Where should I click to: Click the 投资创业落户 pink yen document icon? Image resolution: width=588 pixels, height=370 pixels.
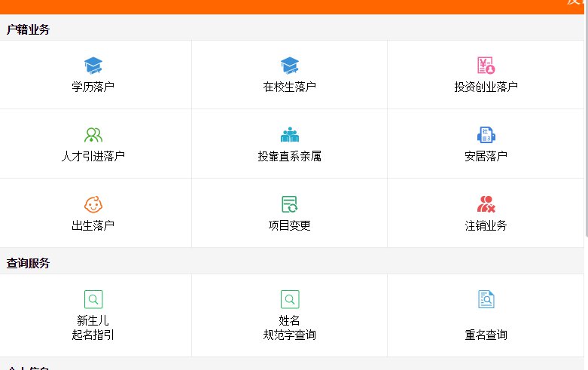point(486,66)
